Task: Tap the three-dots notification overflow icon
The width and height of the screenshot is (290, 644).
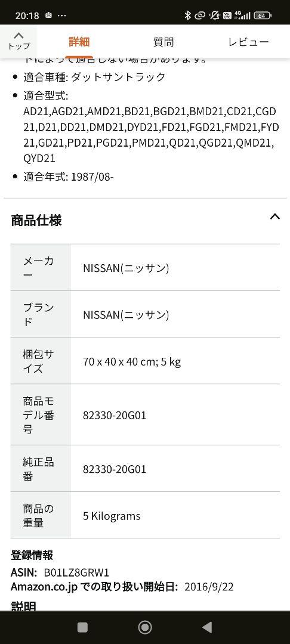Action: 61,16
